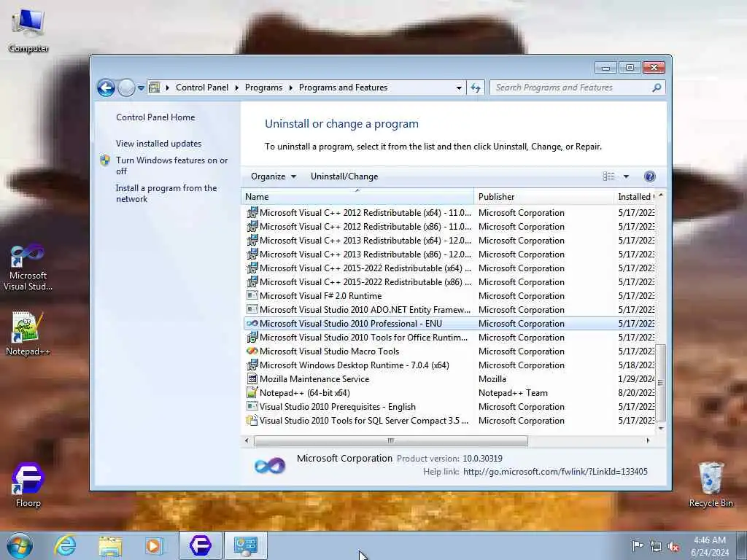Viewport: 747px width, 560px height.
Task: Click the search magnifier icon
Action: (x=657, y=87)
